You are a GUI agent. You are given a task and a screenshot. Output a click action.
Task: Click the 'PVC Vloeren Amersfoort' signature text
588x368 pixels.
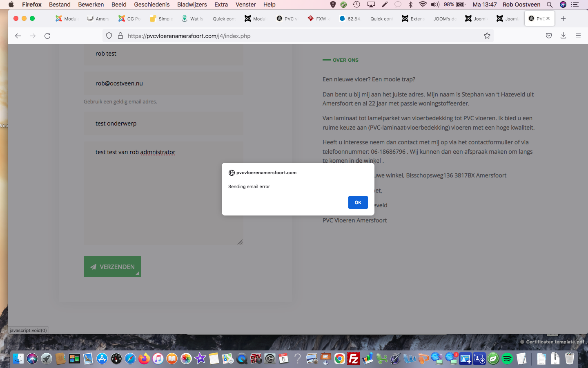pos(354,220)
